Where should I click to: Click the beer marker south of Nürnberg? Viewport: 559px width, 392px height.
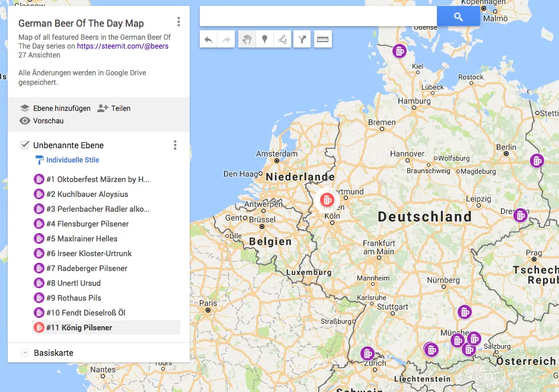465,312
